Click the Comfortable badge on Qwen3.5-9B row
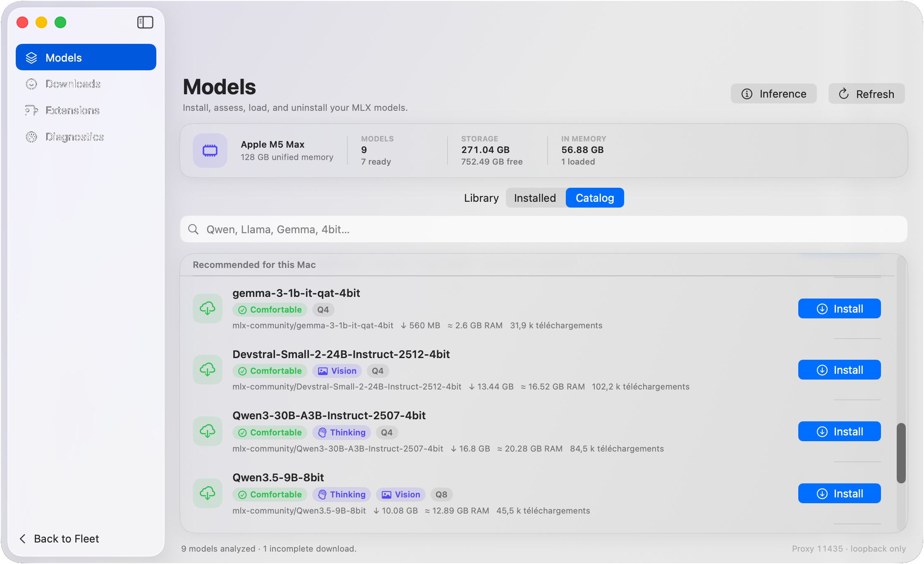 point(270,495)
